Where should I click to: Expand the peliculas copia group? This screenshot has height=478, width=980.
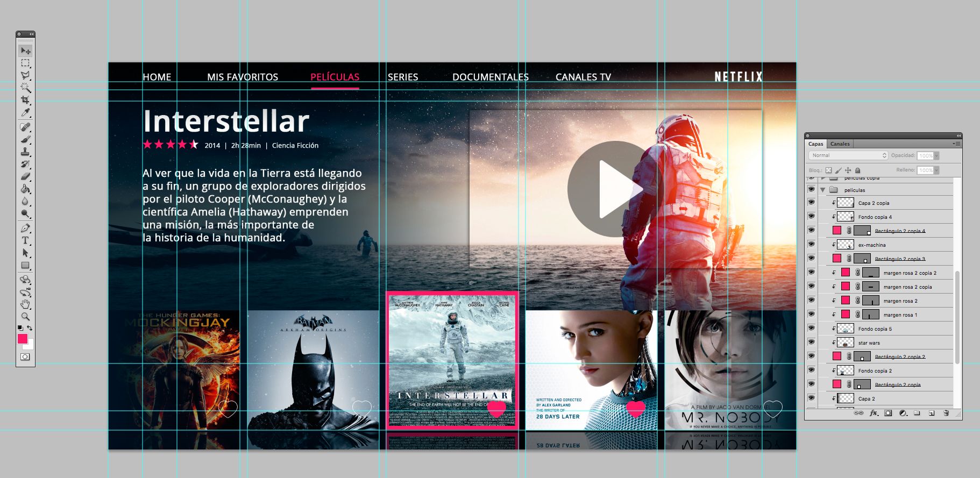823,178
